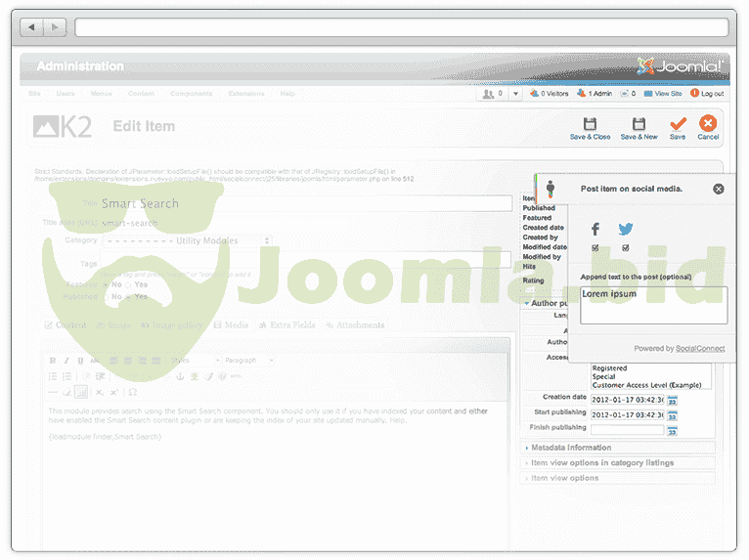The width and height of the screenshot is (749, 560).
Task: Click the browser address bar
Action: click(x=402, y=27)
